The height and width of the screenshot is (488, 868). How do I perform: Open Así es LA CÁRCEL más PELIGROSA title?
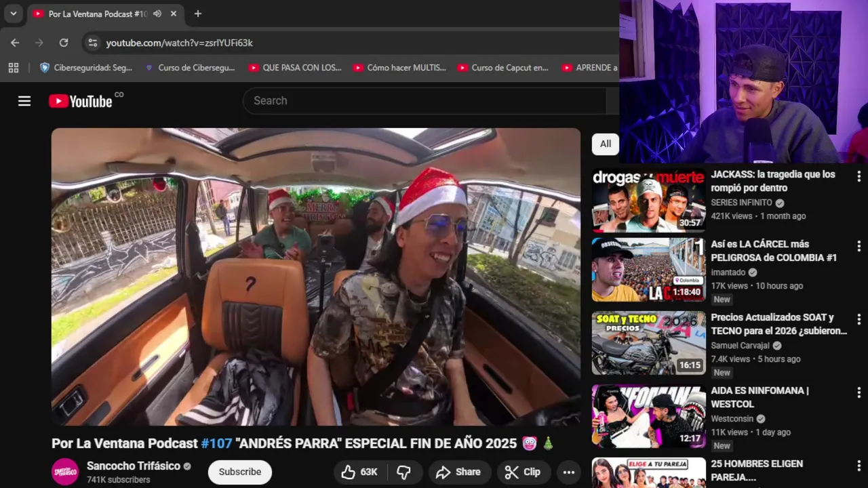click(774, 251)
